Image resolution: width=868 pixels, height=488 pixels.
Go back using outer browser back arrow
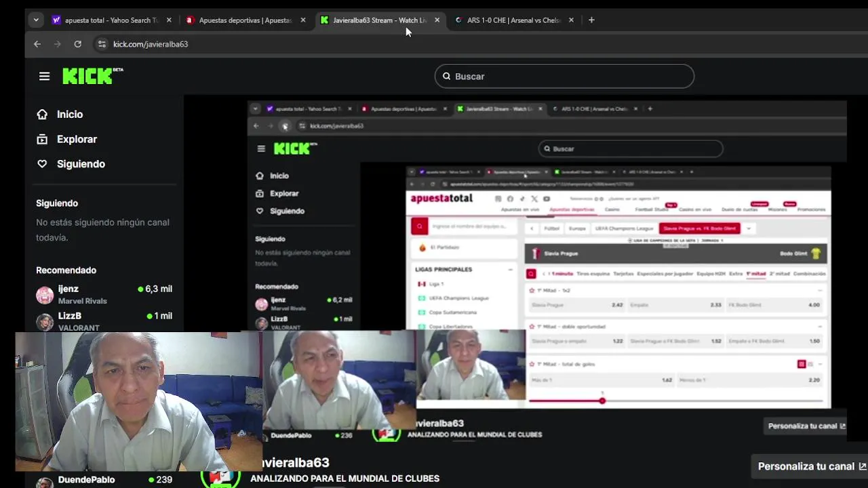[x=37, y=44]
